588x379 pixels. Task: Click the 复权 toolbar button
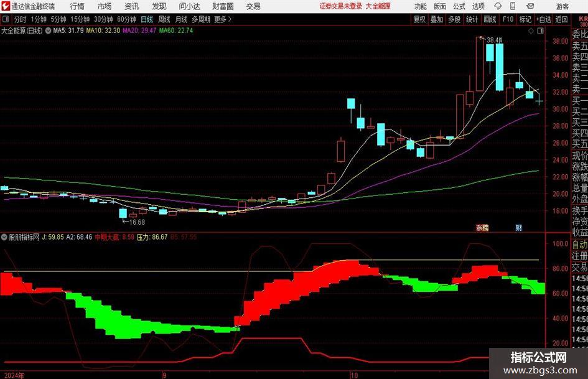click(419, 19)
